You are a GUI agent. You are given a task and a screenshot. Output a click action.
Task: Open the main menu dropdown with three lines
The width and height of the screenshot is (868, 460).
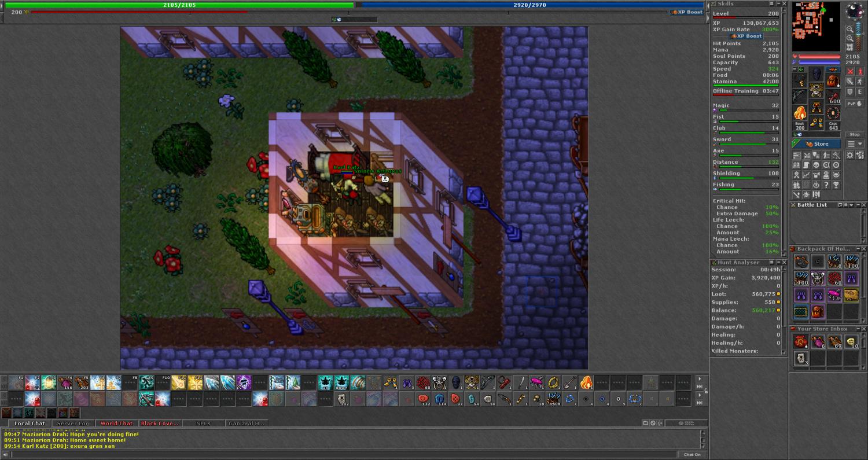point(855,143)
